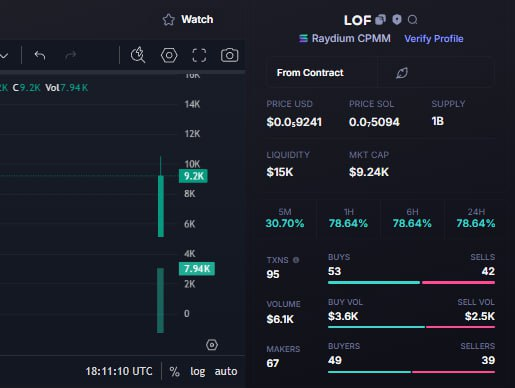Undo the last chart action
This screenshot has height=388, width=515.
(x=40, y=55)
